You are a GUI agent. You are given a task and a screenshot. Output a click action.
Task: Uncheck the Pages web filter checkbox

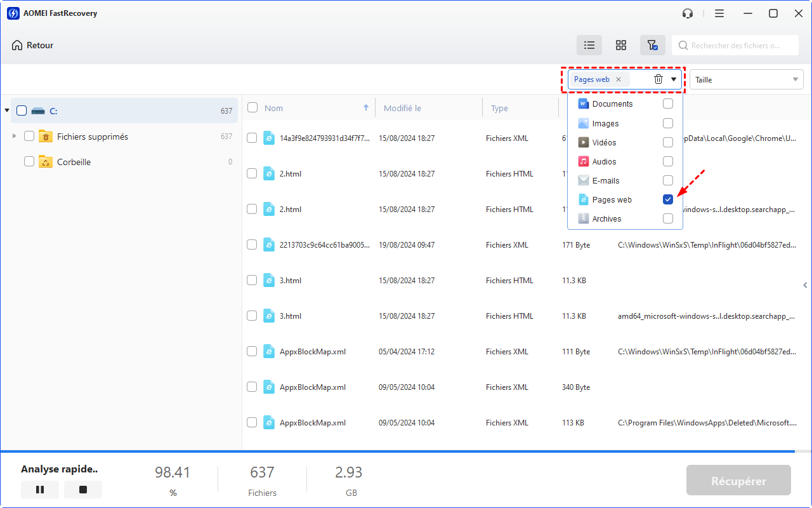click(668, 199)
